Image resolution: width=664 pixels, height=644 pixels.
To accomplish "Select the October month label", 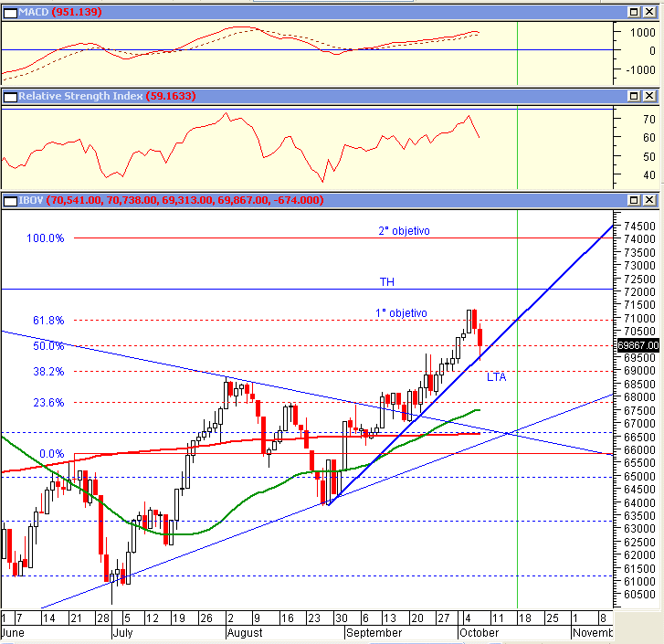I will pos(479,633).
